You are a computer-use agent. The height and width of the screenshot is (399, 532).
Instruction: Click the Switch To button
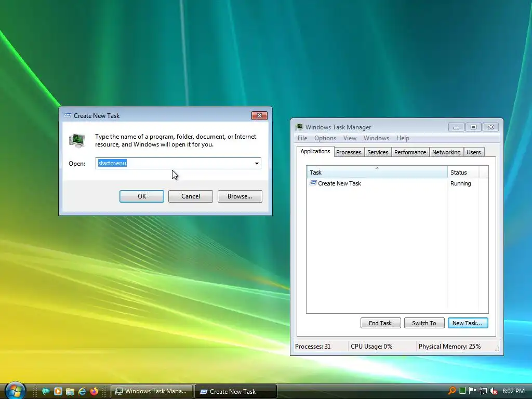pos(424,323)
